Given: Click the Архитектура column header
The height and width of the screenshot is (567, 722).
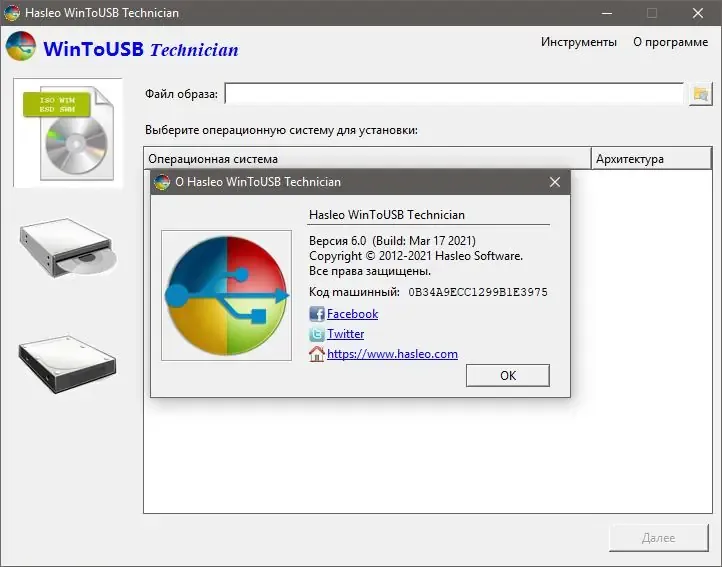Looking at the screenshot, I should tap(651, 159).
